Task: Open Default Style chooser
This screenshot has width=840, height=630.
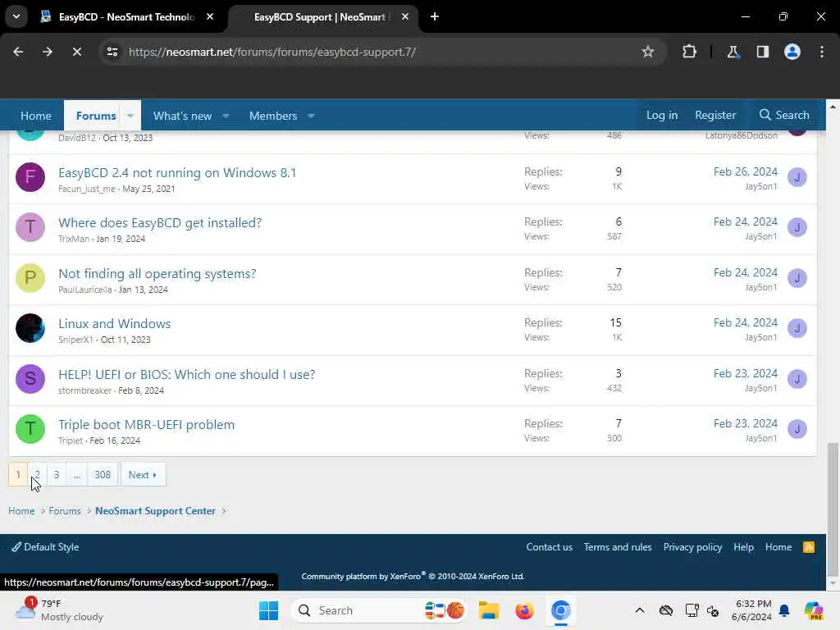Action: click(x=46, y=547)
